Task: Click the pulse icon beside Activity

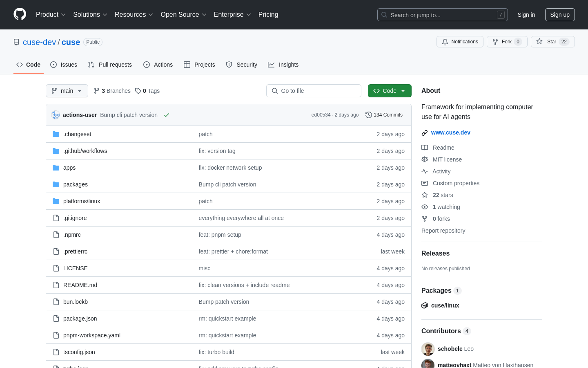Action: [425, 171]
